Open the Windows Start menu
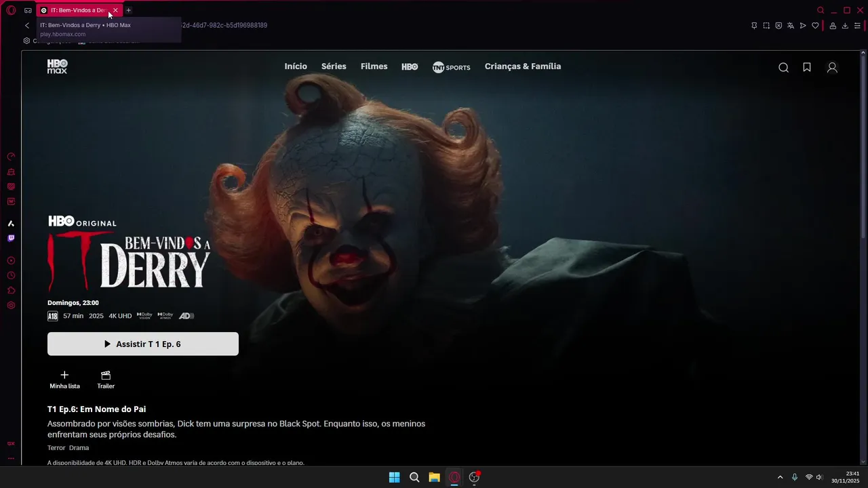The width and height of the screenshot is (868, 488). [394, 477]
